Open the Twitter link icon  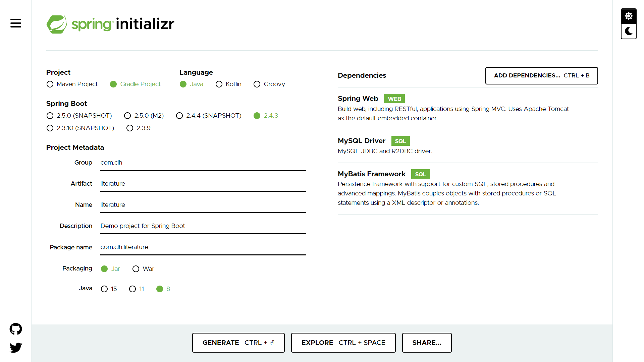(x=16, y=347)
